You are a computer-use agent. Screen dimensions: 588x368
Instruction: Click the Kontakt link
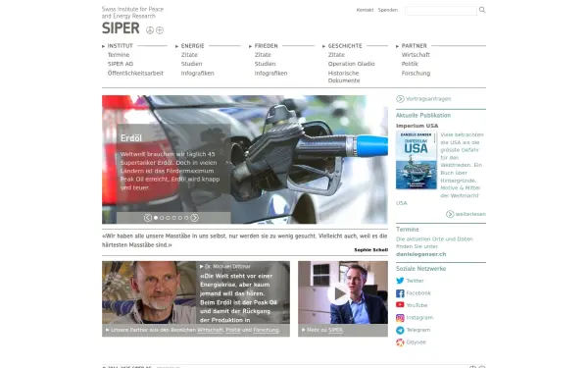365,10
